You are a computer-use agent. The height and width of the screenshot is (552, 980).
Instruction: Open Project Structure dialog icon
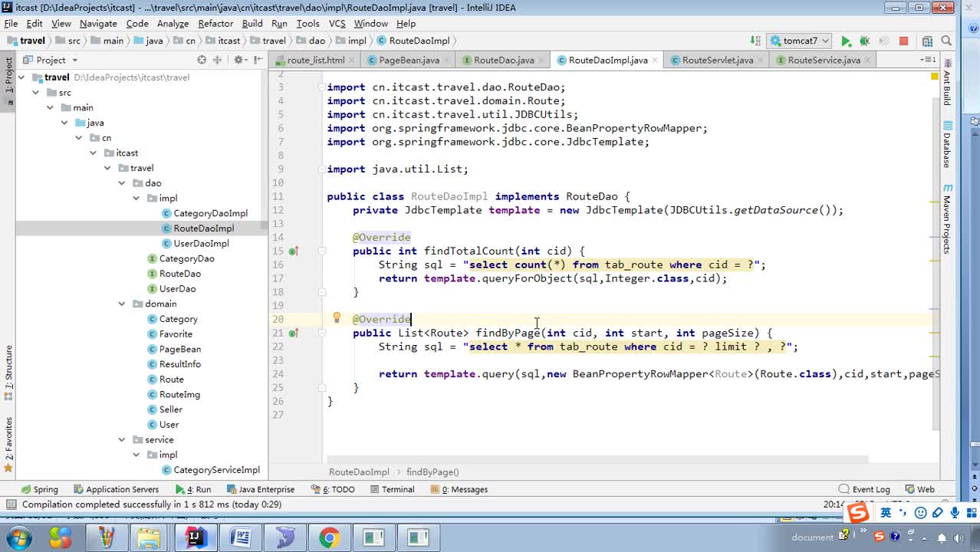pos(927,41)
